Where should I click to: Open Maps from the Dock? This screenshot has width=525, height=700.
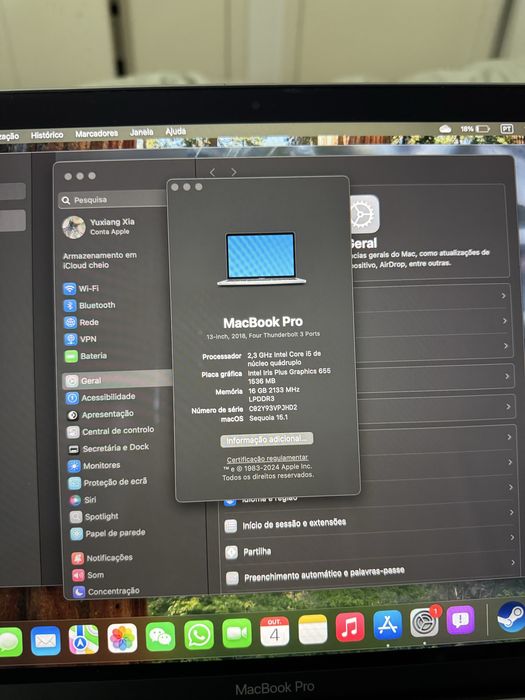pyautogui.click(x=83, y=640)
